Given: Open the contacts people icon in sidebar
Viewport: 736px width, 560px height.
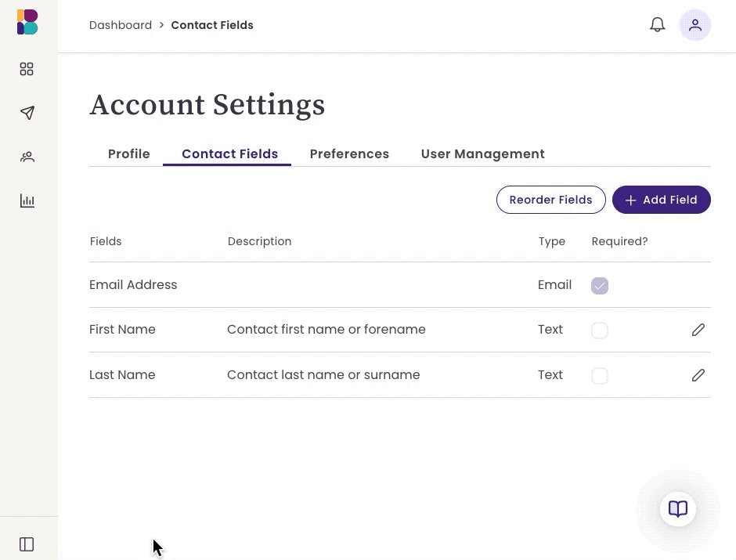Looking at the screenshot, I should [x=27, y=157].
